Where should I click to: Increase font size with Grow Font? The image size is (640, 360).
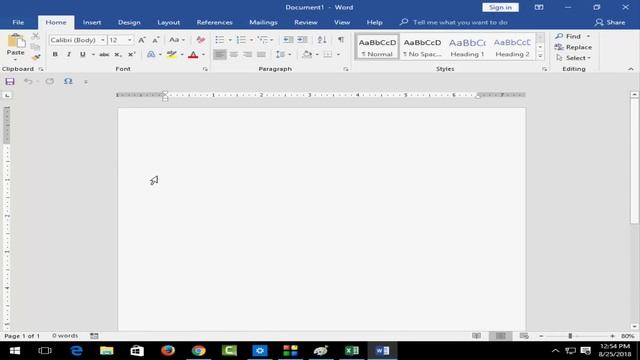142,40
